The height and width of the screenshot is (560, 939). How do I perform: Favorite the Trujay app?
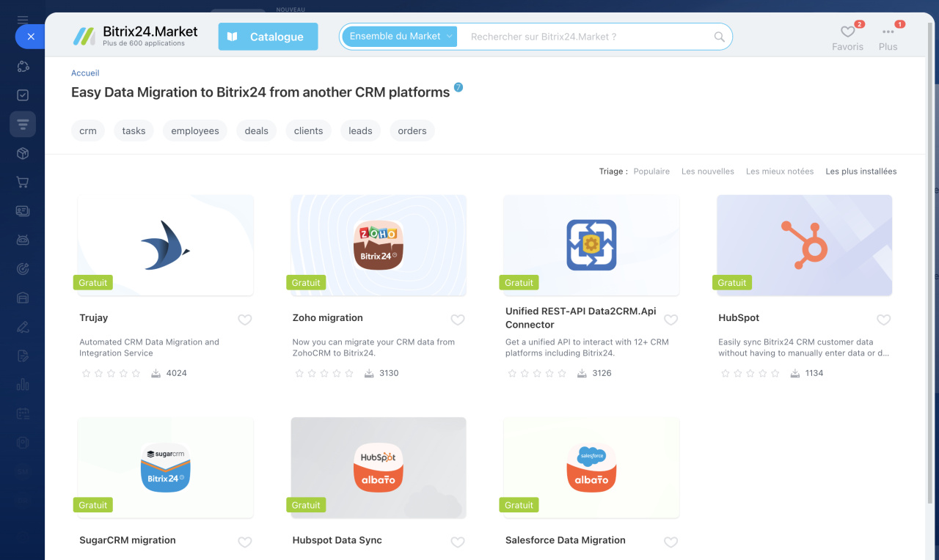(245, 320)
